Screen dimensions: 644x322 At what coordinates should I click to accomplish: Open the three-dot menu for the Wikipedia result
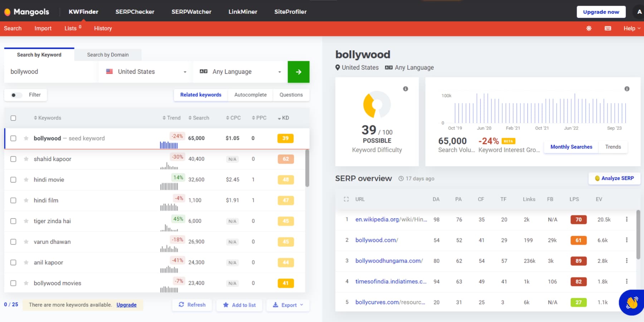[626, 219]
